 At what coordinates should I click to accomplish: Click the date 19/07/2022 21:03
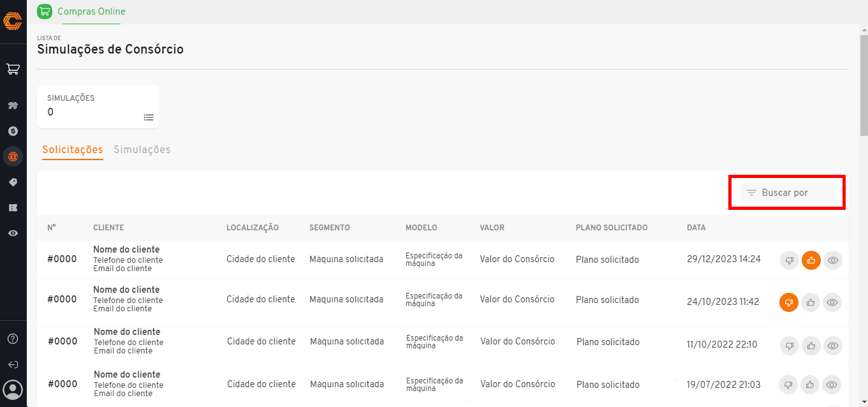pos(724,385)
